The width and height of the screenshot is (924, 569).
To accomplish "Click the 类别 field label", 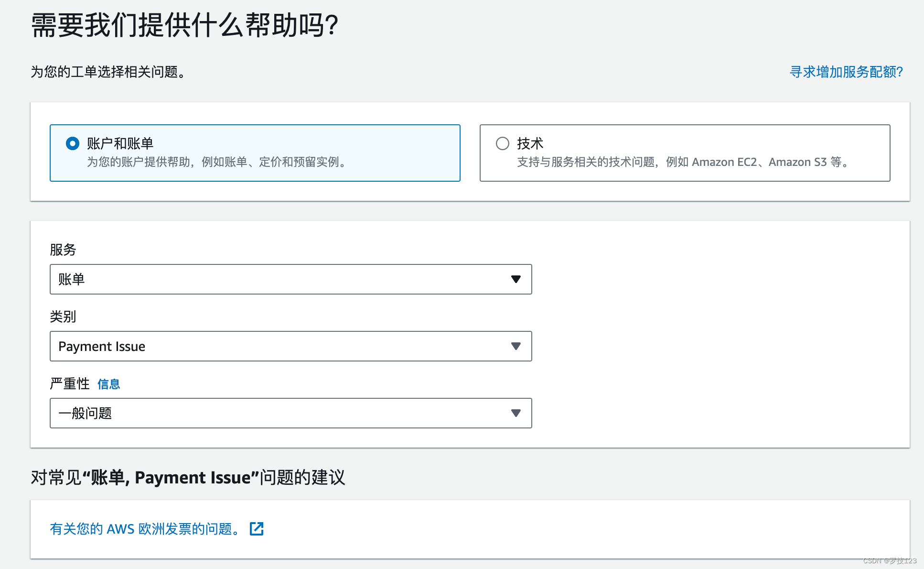I will [63, 317].
